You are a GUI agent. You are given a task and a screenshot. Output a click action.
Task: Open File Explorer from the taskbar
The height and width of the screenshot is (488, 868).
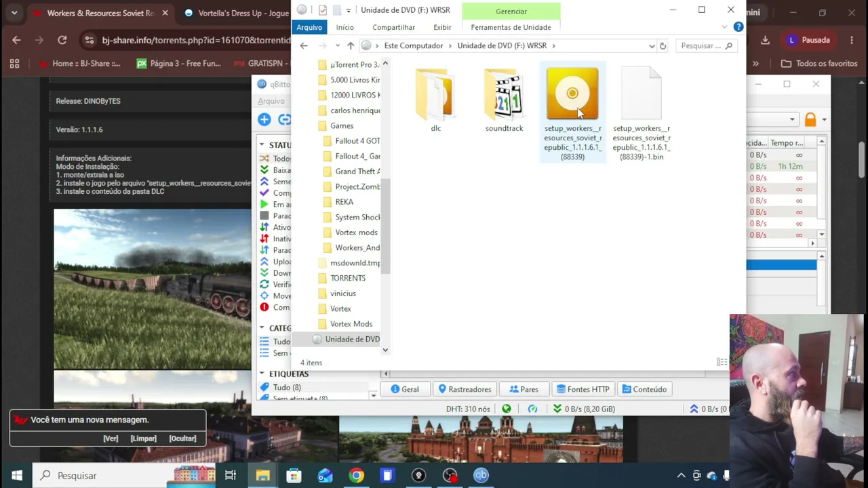(x=262, y=475)
